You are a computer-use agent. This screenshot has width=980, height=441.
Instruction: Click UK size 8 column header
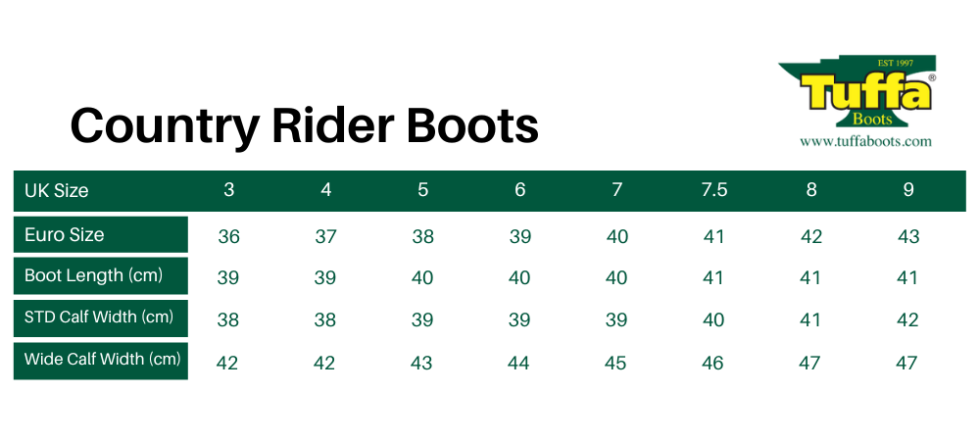[x=811, y=190]
